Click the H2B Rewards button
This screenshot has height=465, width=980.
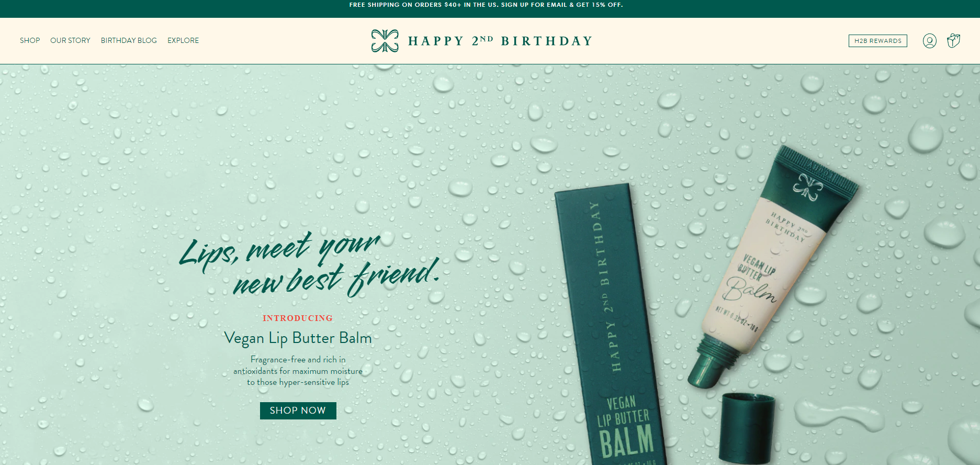[877, 41]
